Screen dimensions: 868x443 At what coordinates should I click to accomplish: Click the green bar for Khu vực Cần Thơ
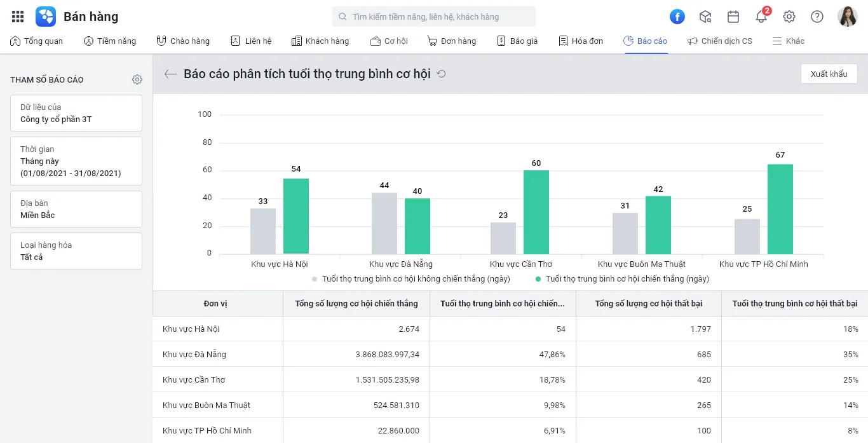click(536, 212)
